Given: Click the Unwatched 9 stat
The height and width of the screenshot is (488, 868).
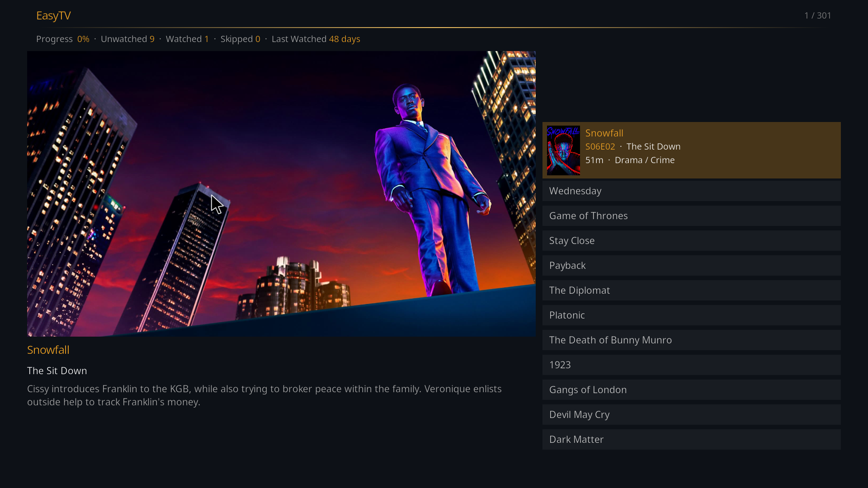Looking at the screenshot, I should tap(127, 39).
